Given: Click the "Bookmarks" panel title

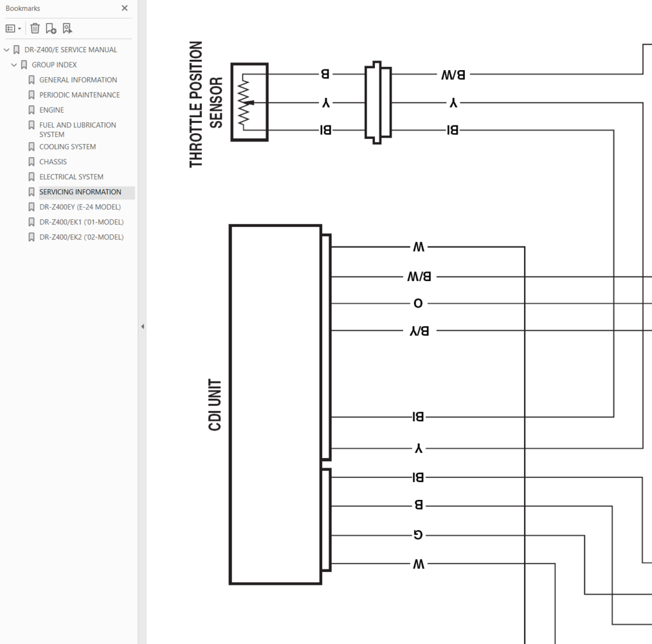Looking at the screenshot, I should tap(23, 8).
